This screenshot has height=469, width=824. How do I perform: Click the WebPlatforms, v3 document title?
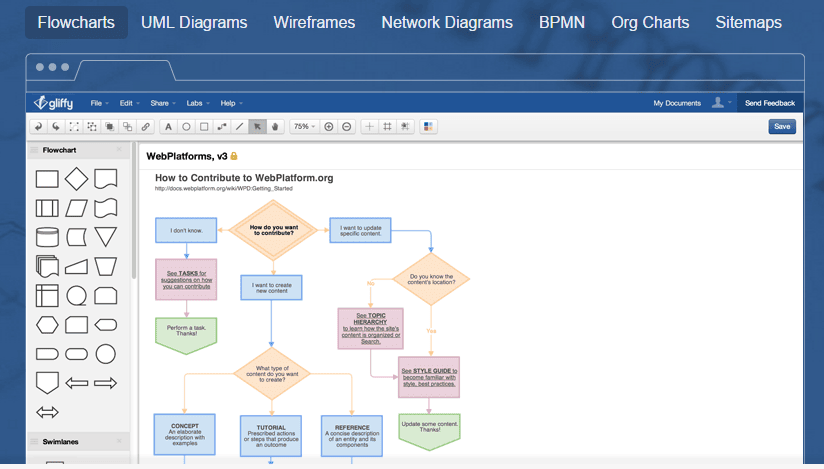tap(187, 156)
